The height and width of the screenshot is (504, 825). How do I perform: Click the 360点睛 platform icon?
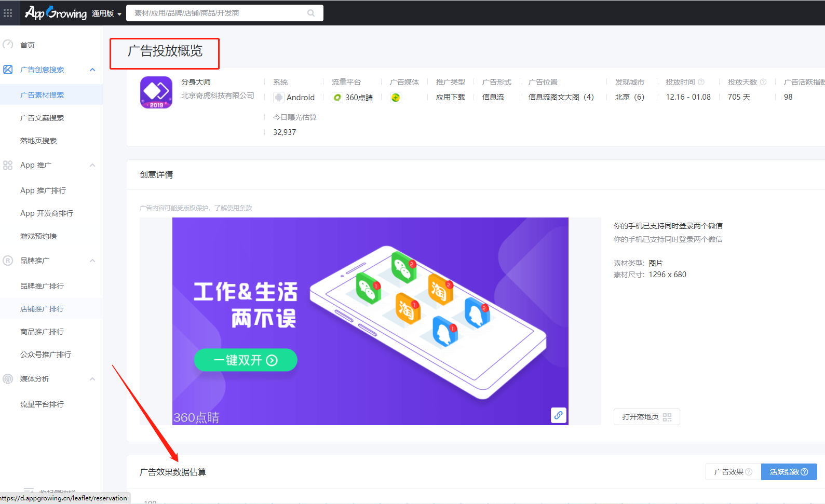click(337, 97)
